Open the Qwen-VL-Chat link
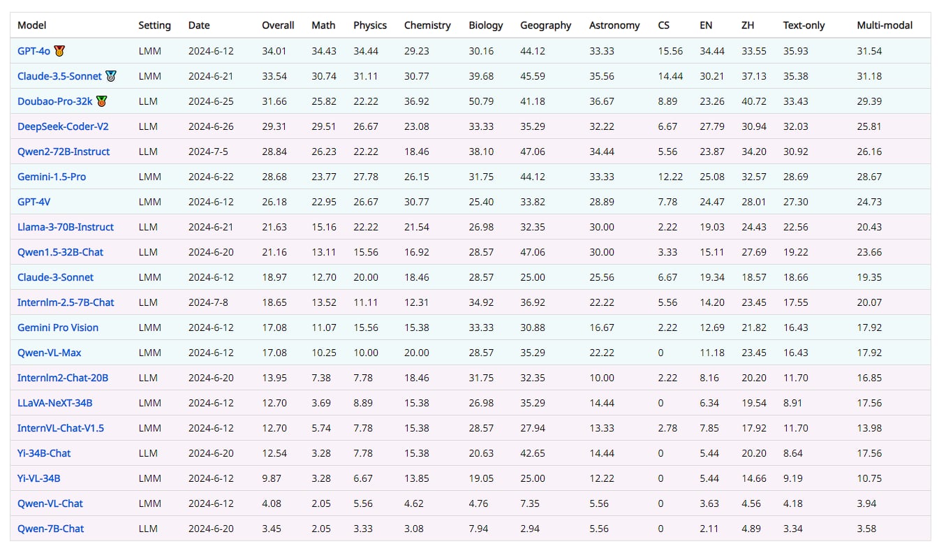The width and height of the screenshot is (939, 560). pos(50,503)
